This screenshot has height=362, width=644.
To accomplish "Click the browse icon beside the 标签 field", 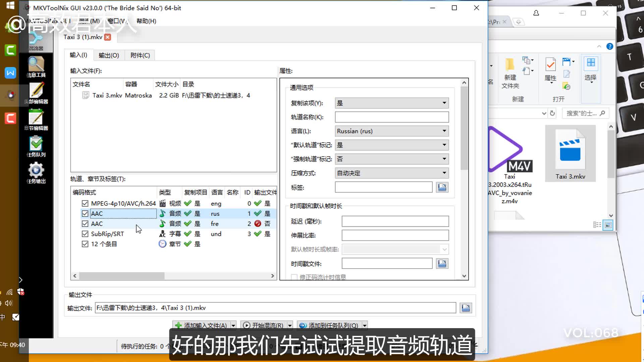I will coord(442,187).
